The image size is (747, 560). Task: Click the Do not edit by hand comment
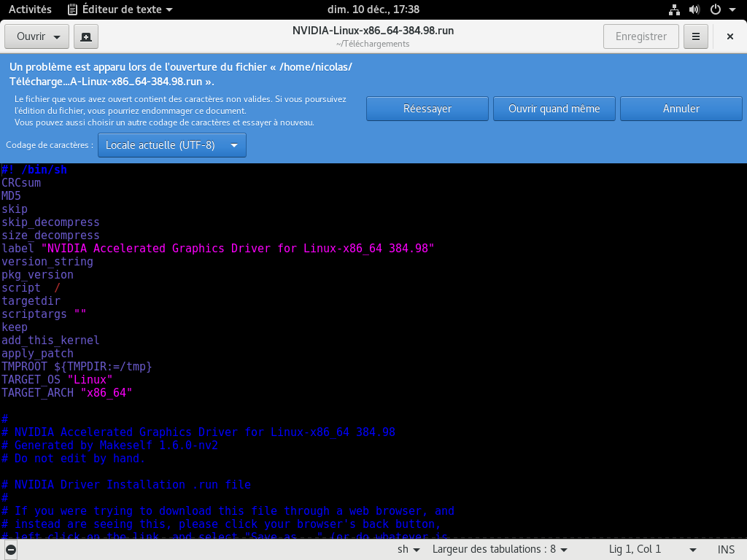click(74, 459)
